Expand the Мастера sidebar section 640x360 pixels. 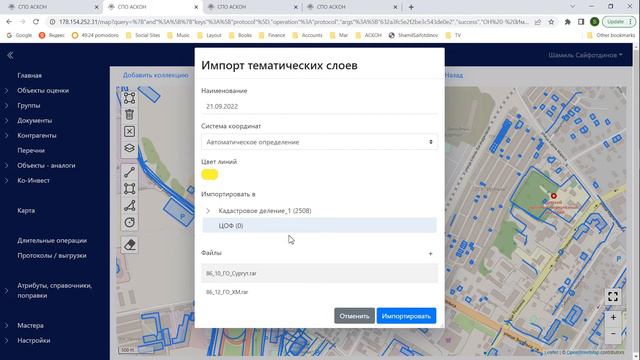[7, 325]
